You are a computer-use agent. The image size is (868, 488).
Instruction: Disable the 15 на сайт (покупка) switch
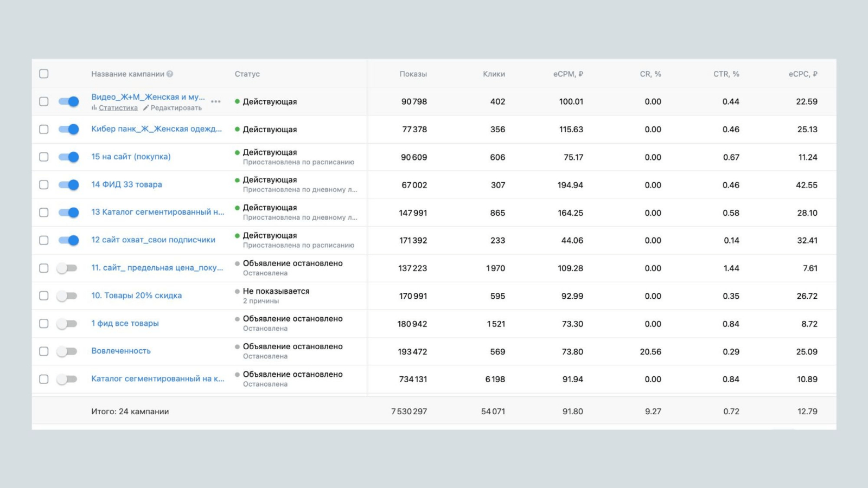point(68,157)
